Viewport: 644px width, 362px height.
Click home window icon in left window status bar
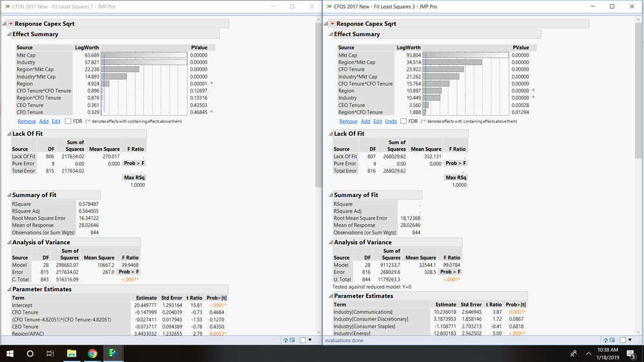(x=286, y=340)
